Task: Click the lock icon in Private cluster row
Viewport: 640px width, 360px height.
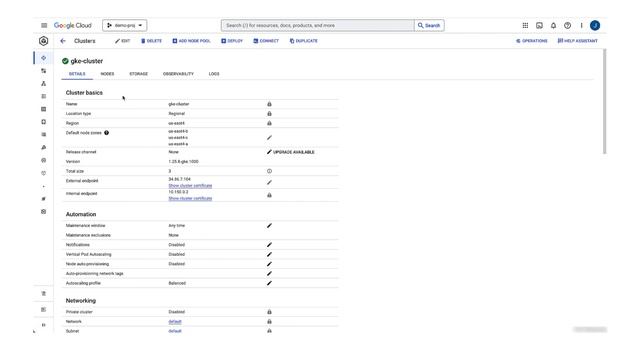Action: click(269, 312)
